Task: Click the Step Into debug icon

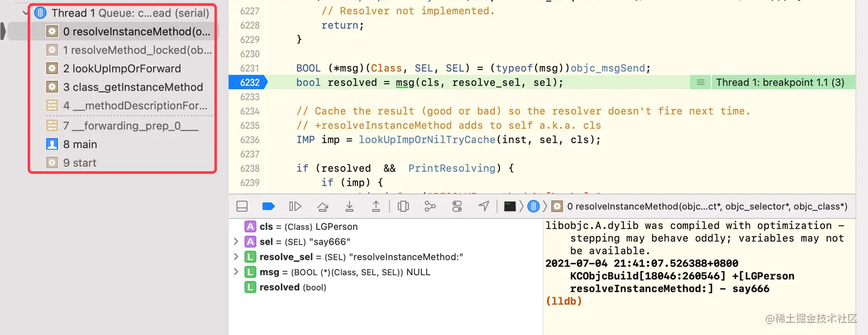Action: click(349, 206)
